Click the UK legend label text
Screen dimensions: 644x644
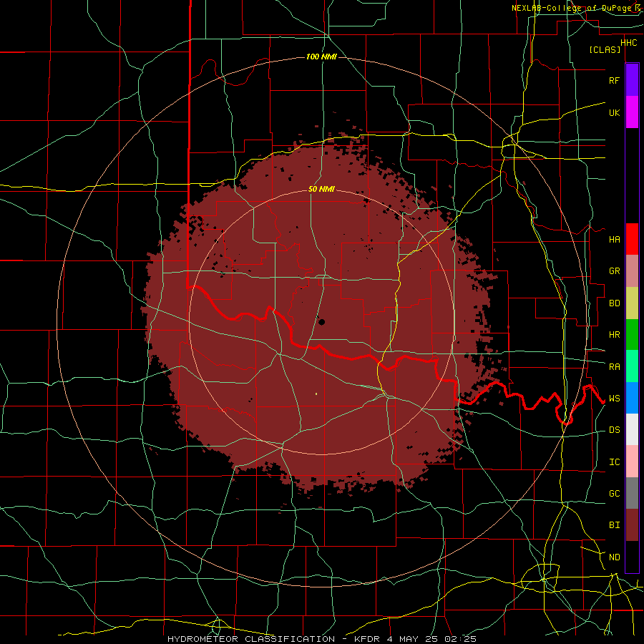point(614,112)
